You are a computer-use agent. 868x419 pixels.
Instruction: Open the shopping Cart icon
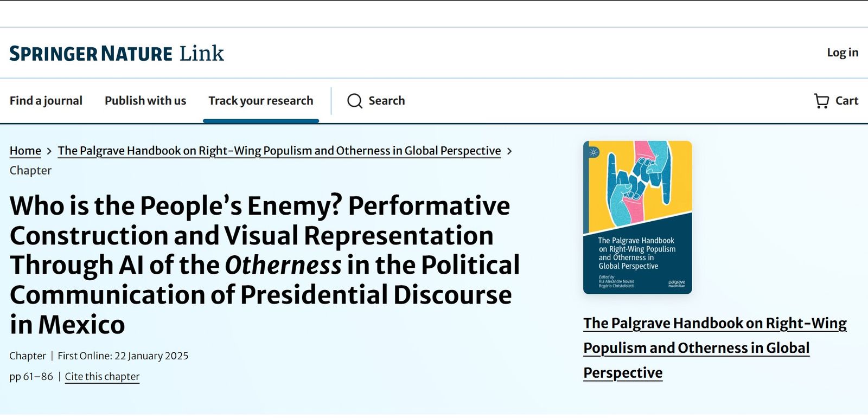pos(821,101)
